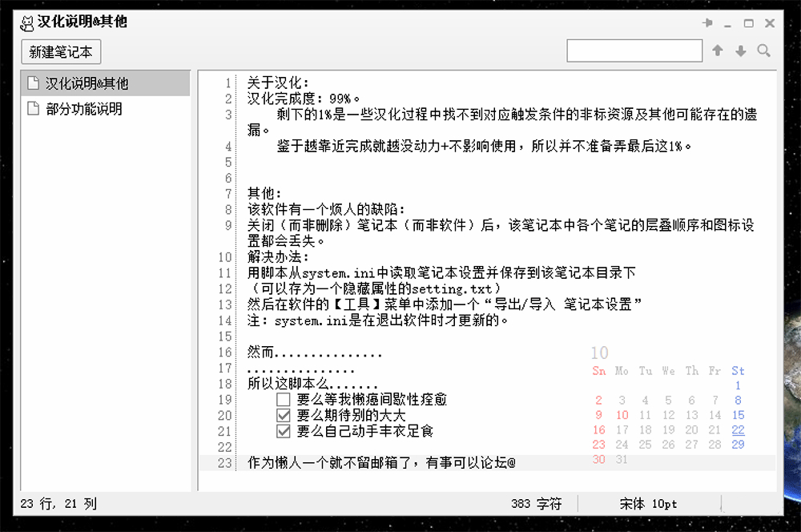Click date 22 in the calendar
This screenshot has height=532, width=801.
point(738,429)
